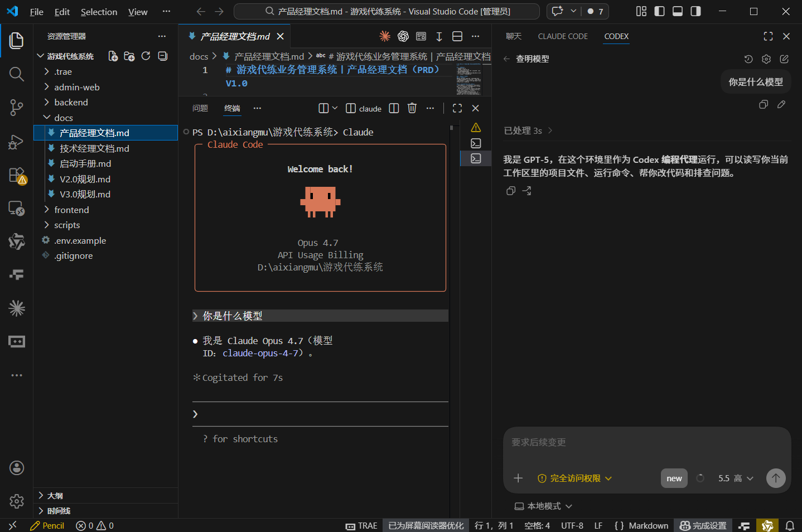
Task: Open the Edit menu
Action: pyautogui.click(x=62, y=12)
